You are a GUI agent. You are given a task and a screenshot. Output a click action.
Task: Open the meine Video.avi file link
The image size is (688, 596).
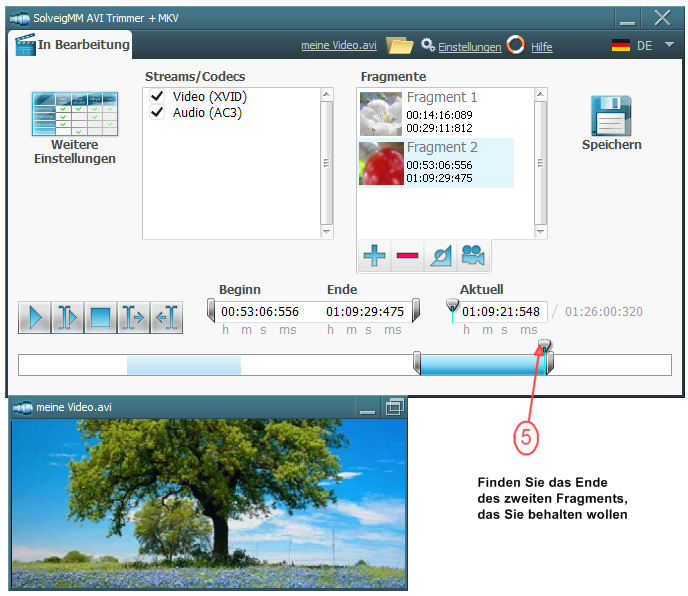339,46
